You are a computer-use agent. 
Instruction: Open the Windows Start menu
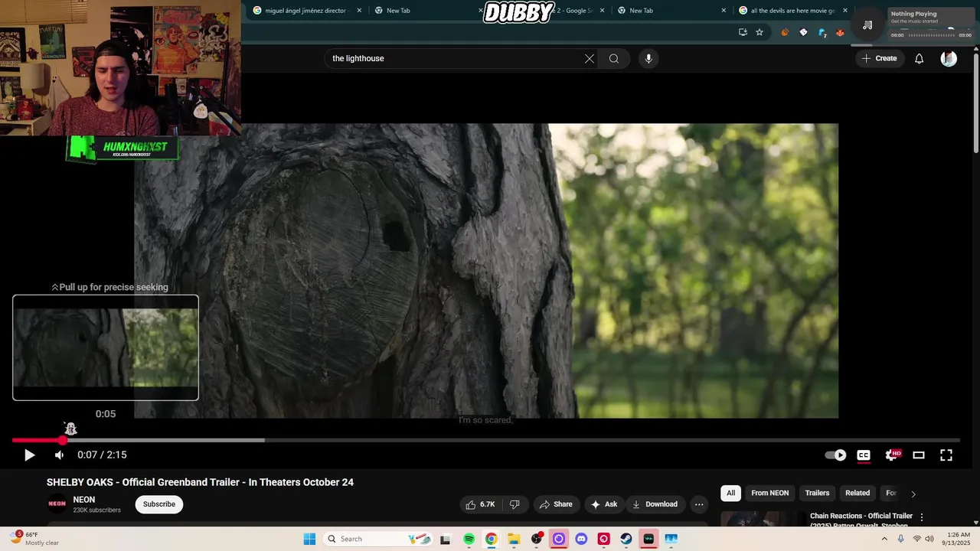point(309,539)
